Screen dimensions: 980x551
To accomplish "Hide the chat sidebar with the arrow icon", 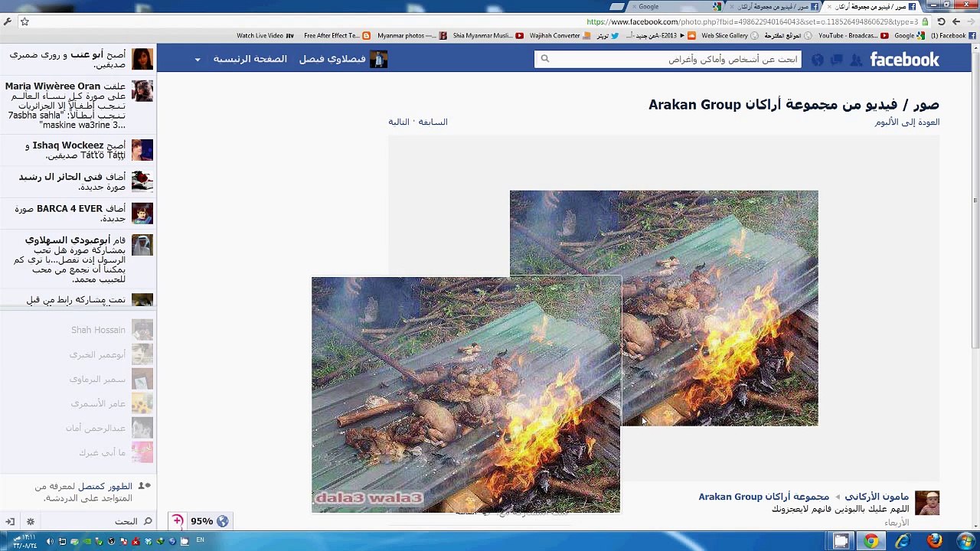I will point(10,521).
